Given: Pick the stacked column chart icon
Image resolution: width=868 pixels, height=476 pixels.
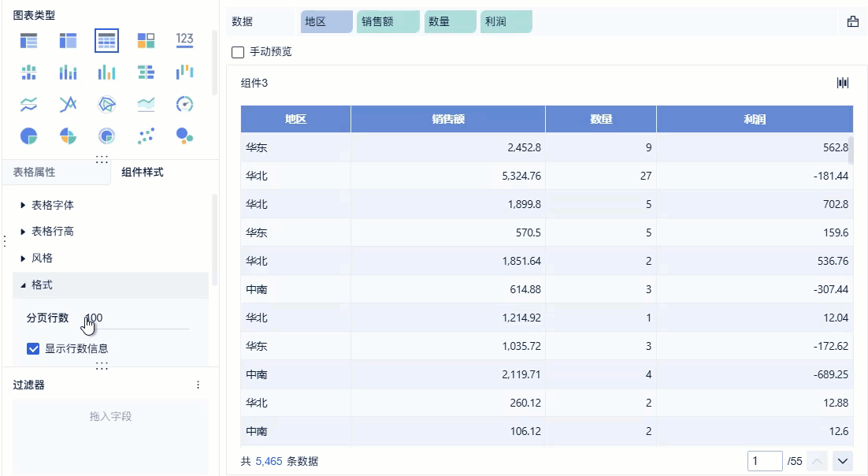Looking at the screenshot, I should [68, 72].
